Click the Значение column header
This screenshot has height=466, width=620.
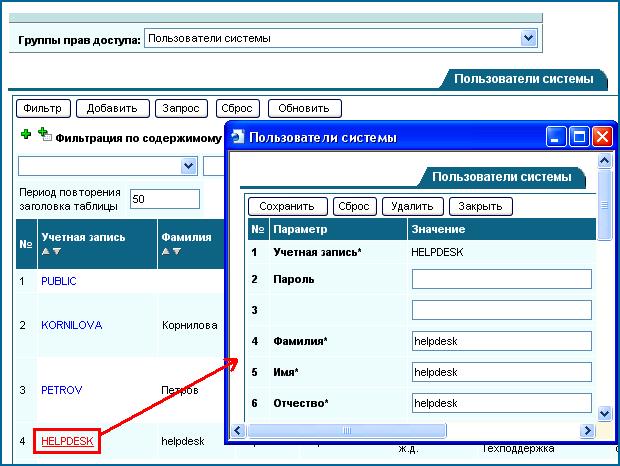501,229
